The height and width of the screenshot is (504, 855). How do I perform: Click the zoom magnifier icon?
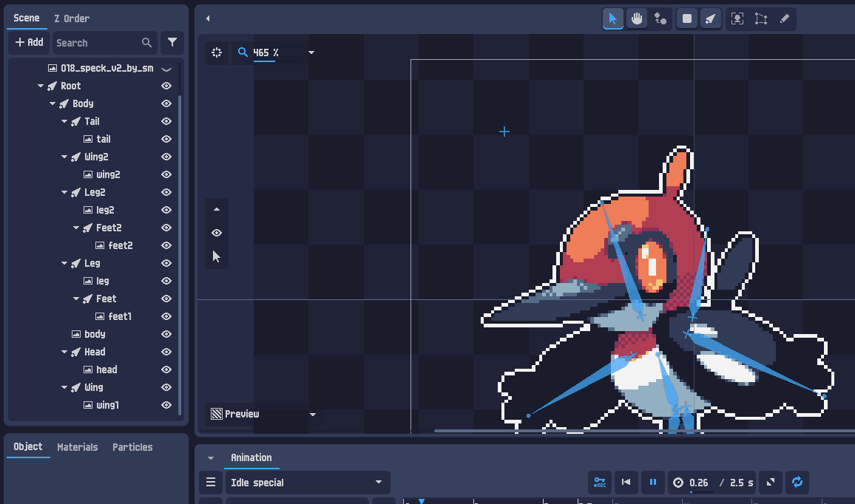point(243,52)
